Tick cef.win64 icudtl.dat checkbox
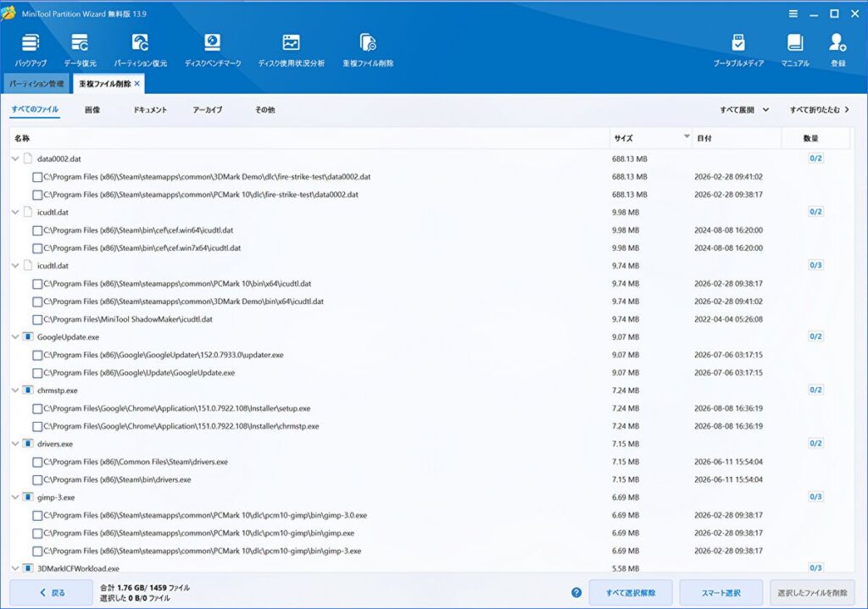Image resolution: width=868 pixels, height=609 pixels. (x=37, y=230)
